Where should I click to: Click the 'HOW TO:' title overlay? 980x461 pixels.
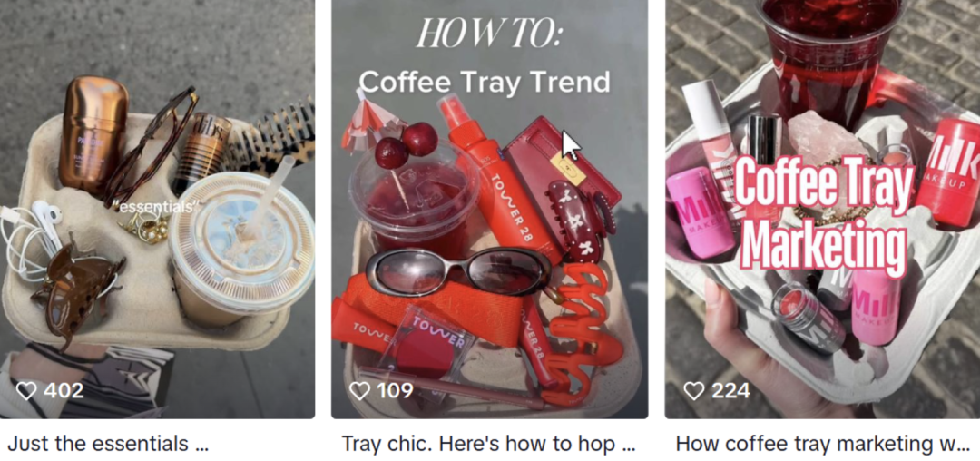488,34
